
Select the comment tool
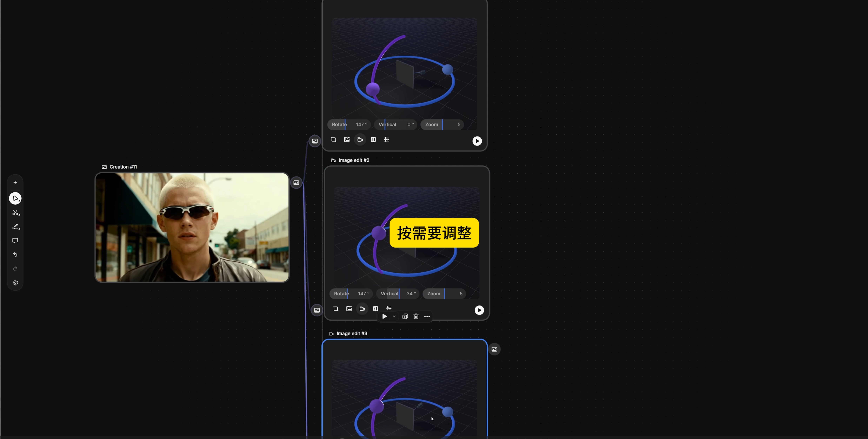click(x=15, y=241)
